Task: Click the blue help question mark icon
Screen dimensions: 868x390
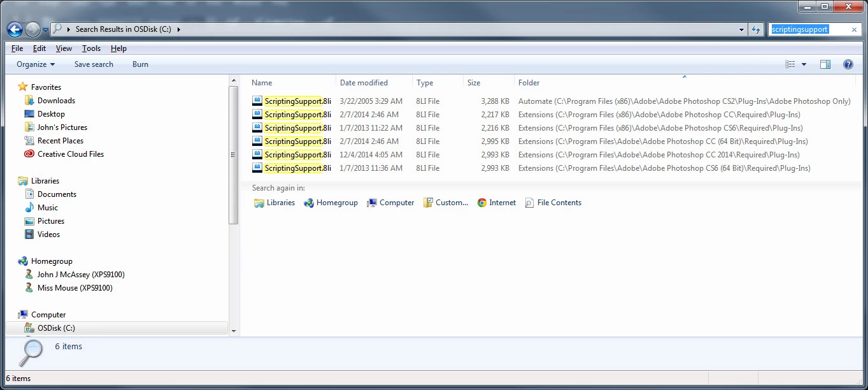Action: 848,64
